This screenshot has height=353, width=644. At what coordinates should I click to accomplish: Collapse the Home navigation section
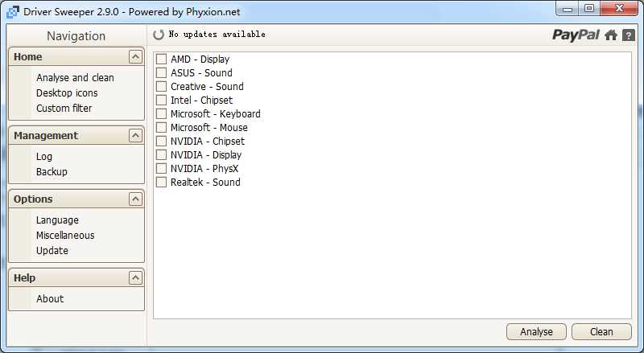click(135, 57)
